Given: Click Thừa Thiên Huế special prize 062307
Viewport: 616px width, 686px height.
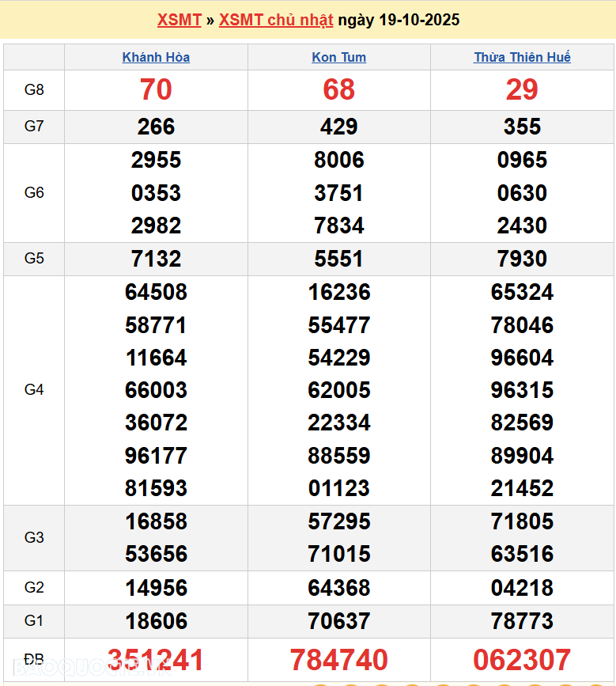Looking at the screenshot, I should coord(522,660).
